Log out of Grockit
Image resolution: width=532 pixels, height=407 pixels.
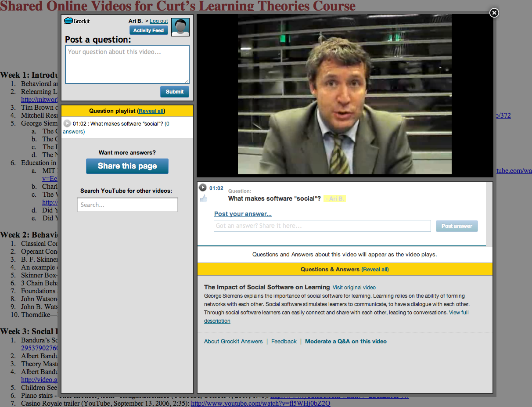point(158,21)
